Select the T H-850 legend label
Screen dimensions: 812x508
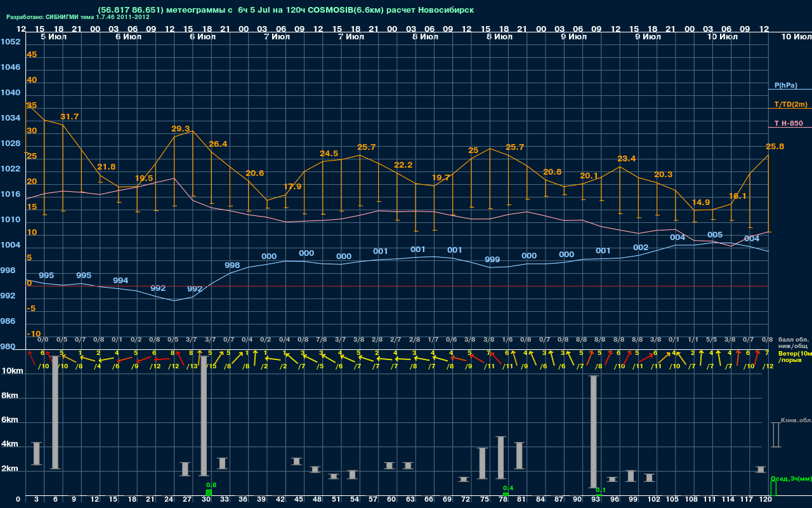pyautogui.click(x=789, y=123)
